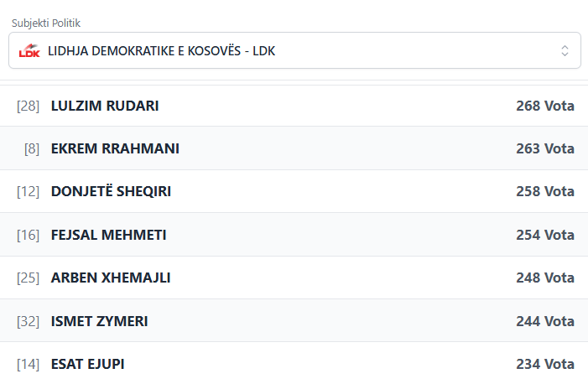Click the 254 Vota result

[545, 235]
